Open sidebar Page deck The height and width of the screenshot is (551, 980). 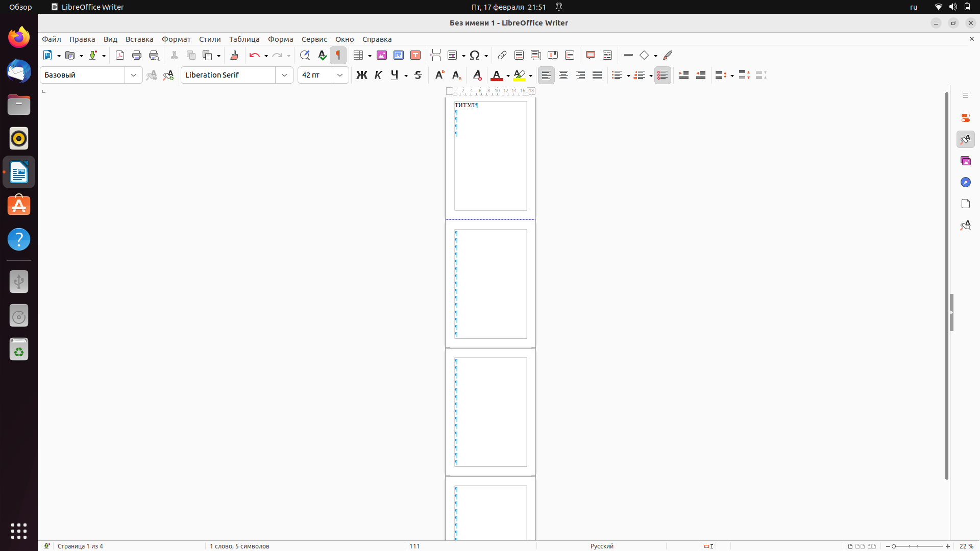(965, 204)
